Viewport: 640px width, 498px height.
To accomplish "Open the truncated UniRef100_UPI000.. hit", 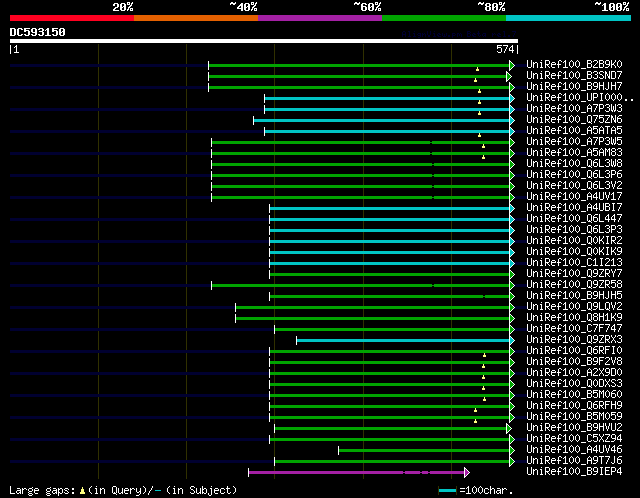I will tap(580, 98).
